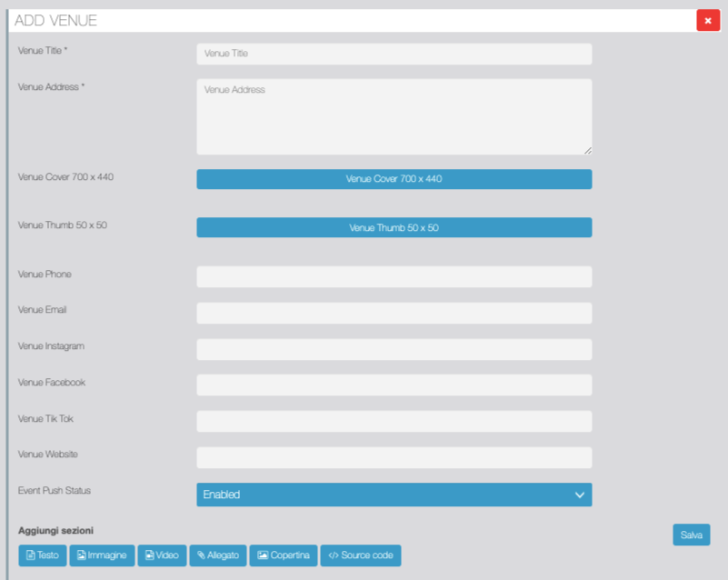The image size is (728, 580).
Task: Click the Venue Facebook input
Action: click(394, 385)
